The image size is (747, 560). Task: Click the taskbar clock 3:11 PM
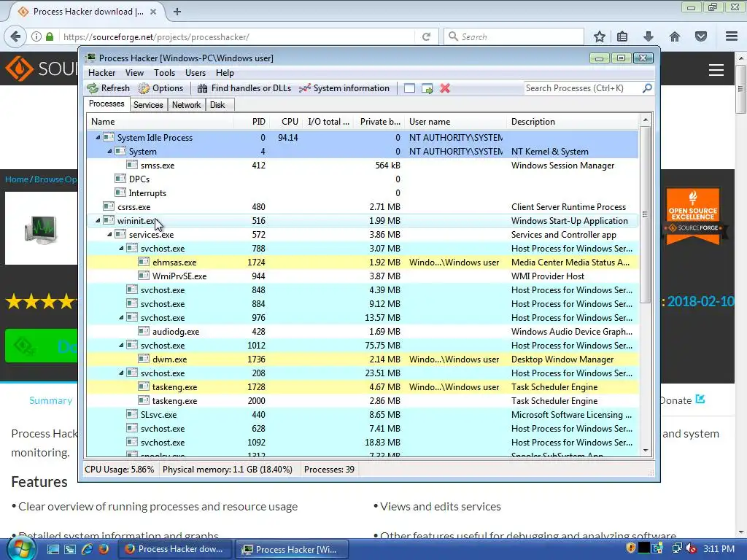[x=719, y=548]
